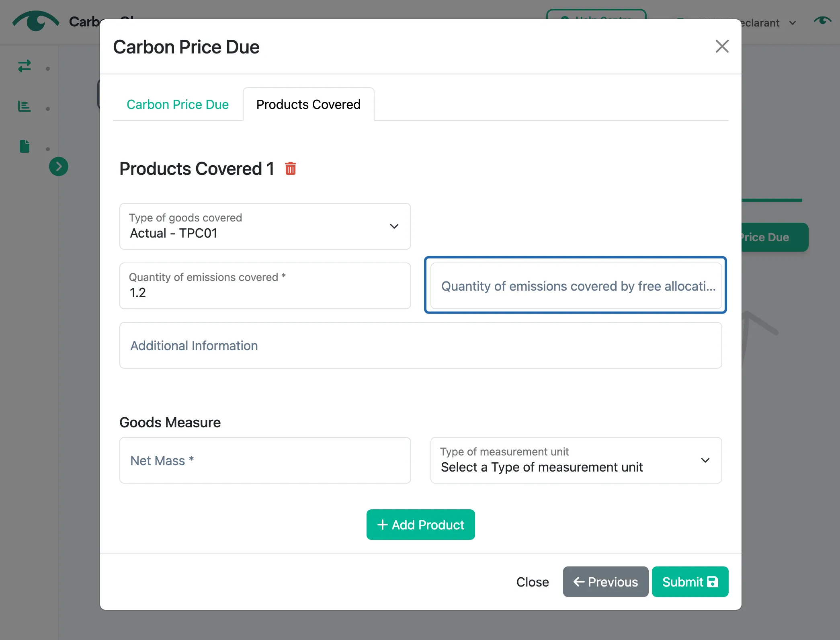Open the chart report sidebar icon
Screen dimensions: 840x640
[25, 107]
